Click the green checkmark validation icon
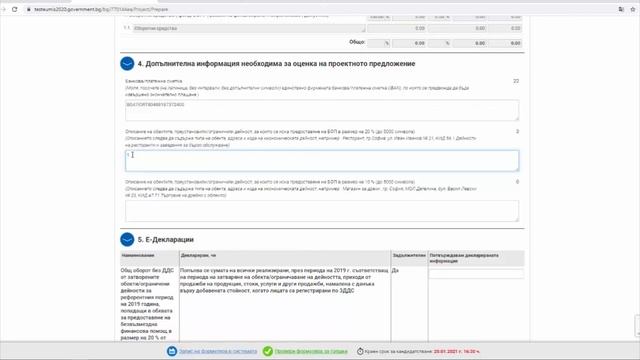The width and height of the screenshot is (640, 360). 268,351
